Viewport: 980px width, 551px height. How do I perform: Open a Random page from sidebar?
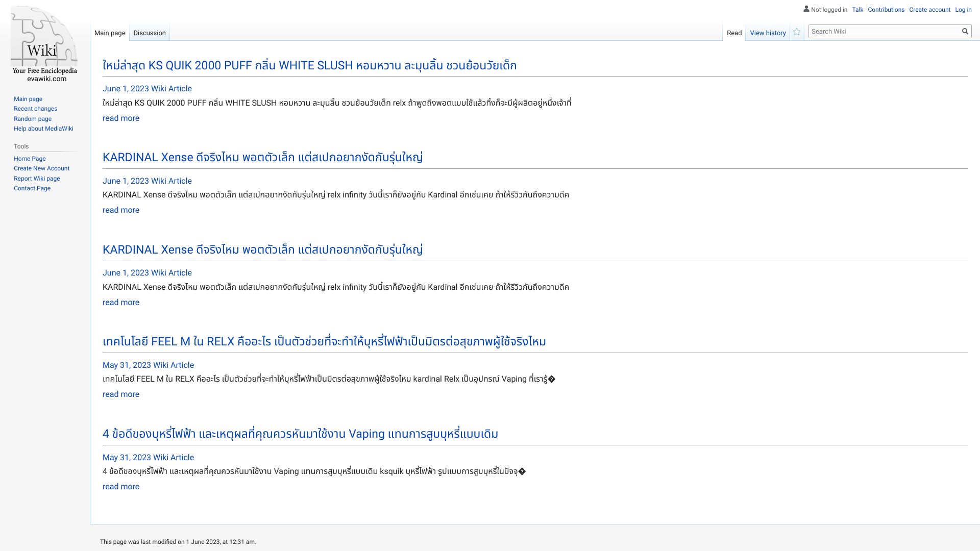33,119
